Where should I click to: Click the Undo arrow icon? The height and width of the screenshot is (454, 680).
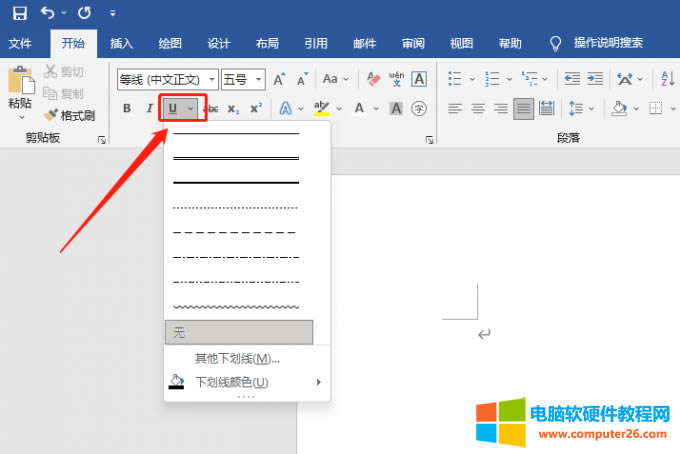[x=48, y=13]
